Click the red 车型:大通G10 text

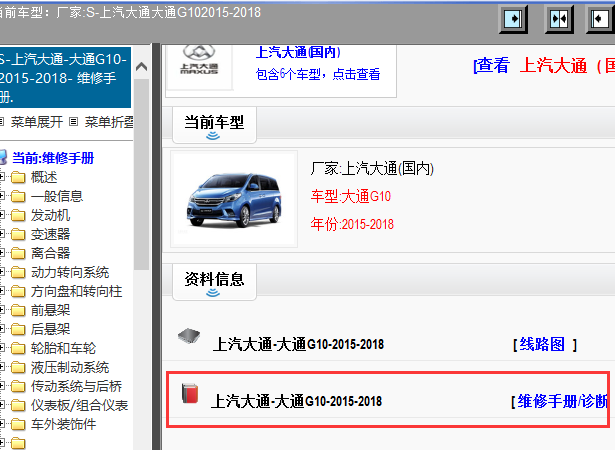351,196
